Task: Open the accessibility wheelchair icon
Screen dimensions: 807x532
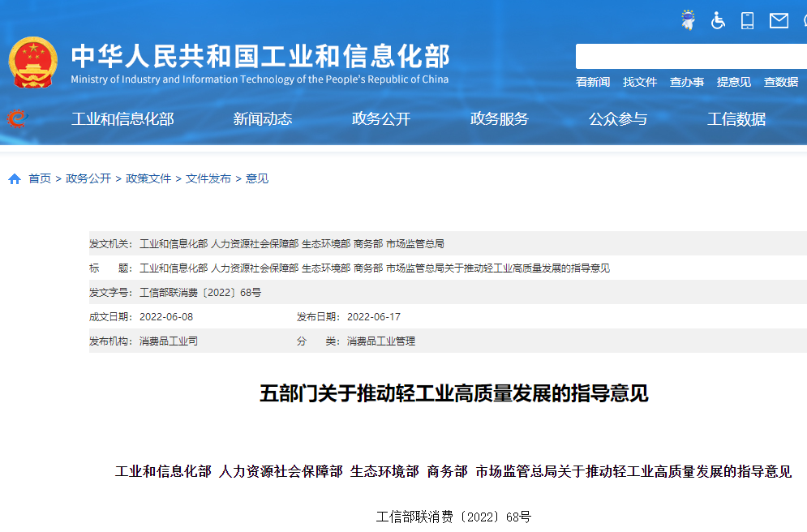Action: [718, 20]
